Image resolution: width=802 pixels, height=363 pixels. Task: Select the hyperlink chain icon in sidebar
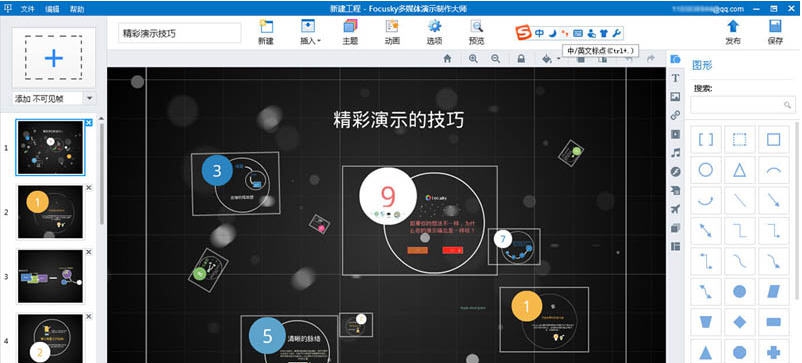pos(675,116)
